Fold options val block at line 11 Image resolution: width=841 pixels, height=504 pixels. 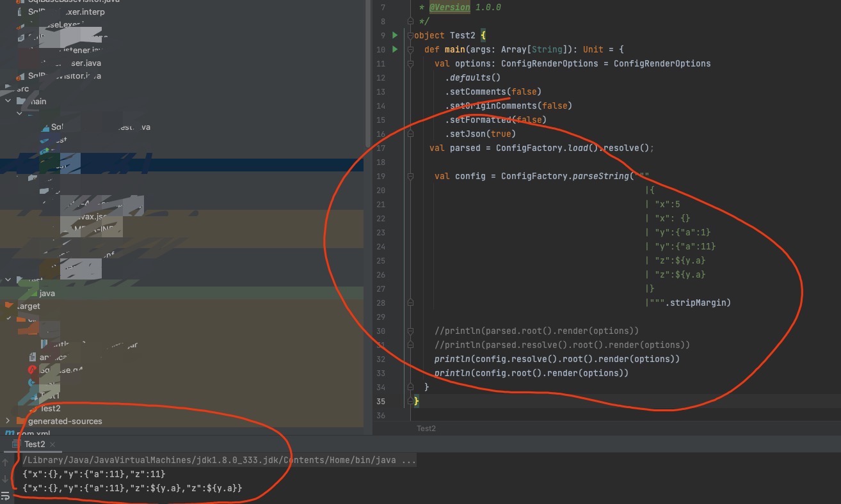410,63
